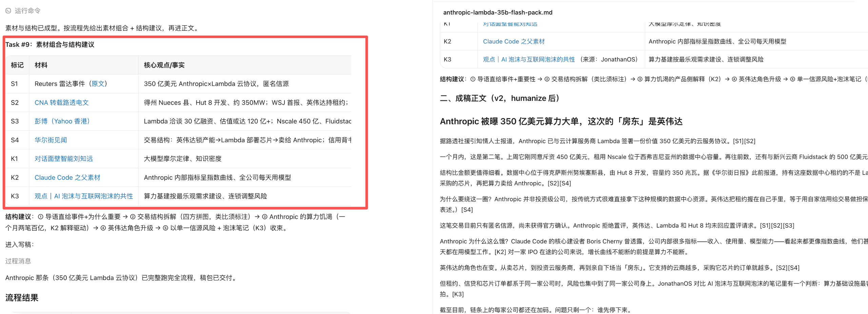Click the 进入写稿： line

20,245
